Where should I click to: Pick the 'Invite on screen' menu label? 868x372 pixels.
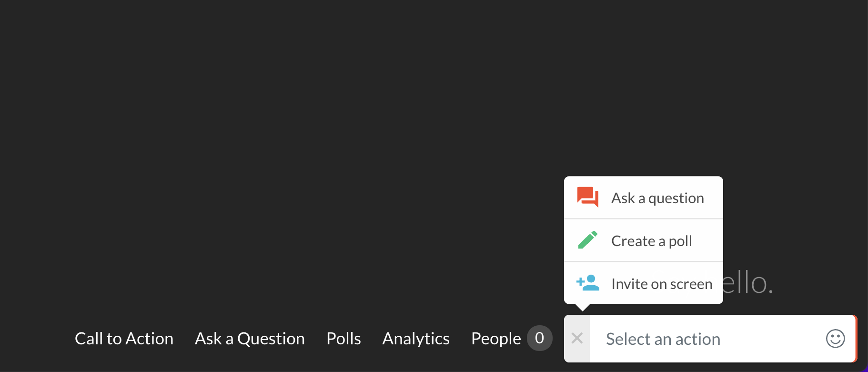pyautogui.click(x=662, y=284)
